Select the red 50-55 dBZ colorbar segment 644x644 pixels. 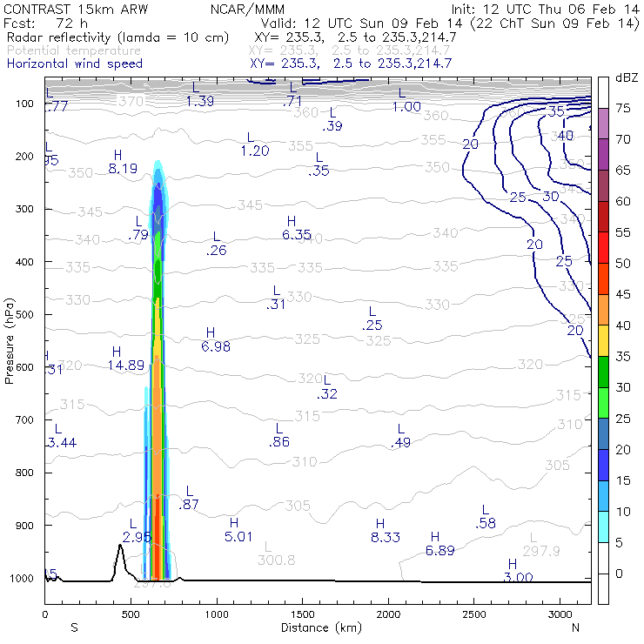click(x=603, y=248)
